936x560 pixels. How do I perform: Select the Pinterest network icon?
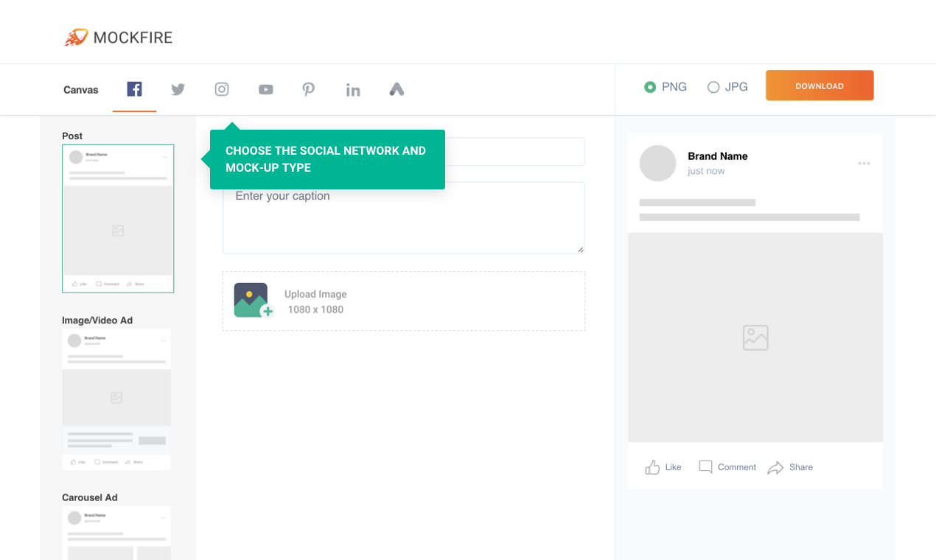click(309, 90)
